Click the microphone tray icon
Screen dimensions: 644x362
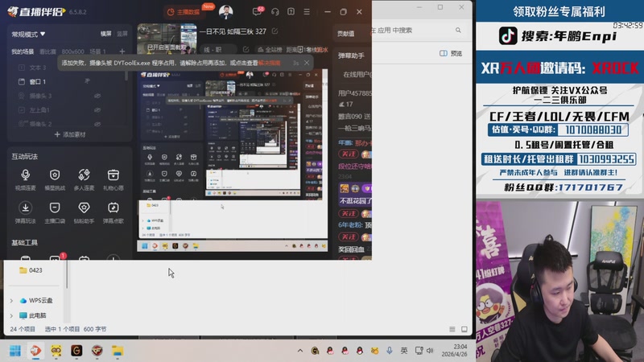[x=389, y=351]
